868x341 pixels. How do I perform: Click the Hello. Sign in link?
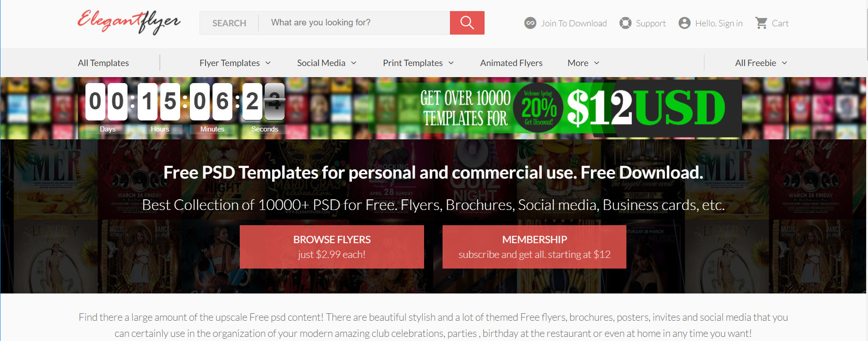pos(719,23)
